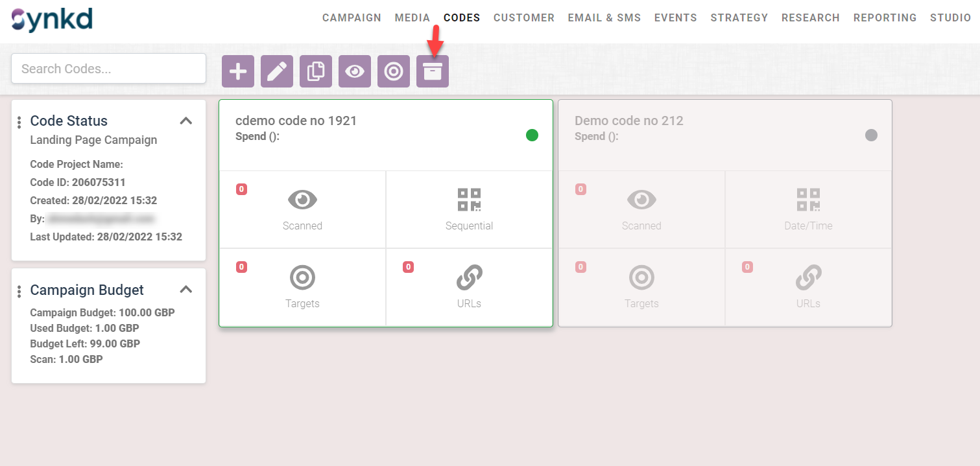The image size is (980, 466).
Task: Click grey status dot on Demo code 212
Action: pos(871,135)
